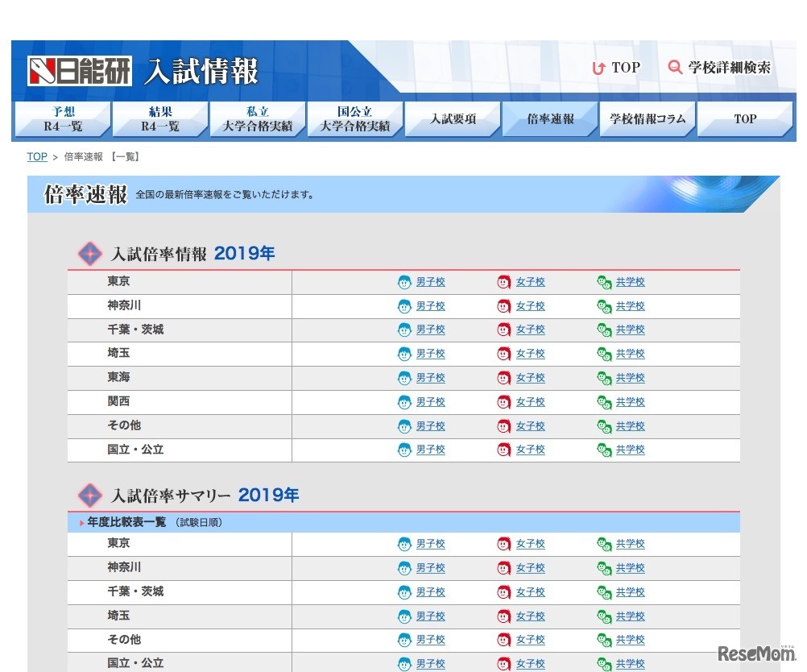
Task: Click boy face icon in 入試倍率情報 関西 row
Action: click(x=404, y=402)
